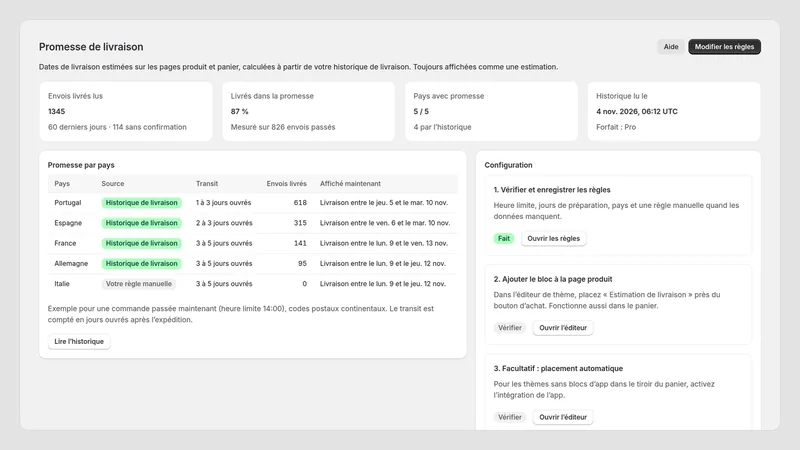This screenshot has height=450, width=800.
Task: Select the Portugal row in the table
Action: [x=253, y=203]
